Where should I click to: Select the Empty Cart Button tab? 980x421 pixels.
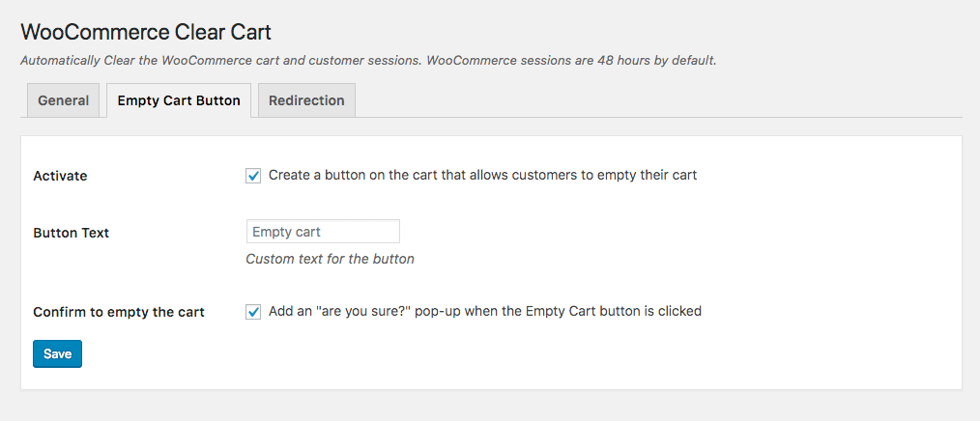click(179, 100)
